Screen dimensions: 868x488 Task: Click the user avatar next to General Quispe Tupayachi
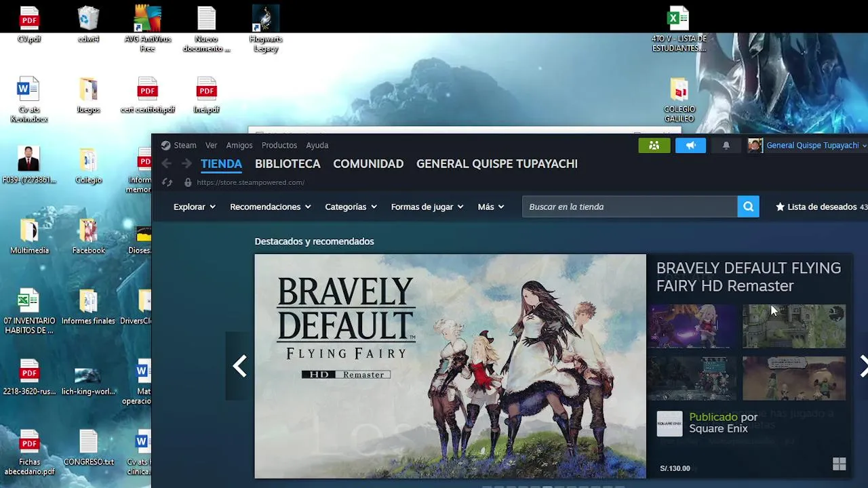coord(755,145)
